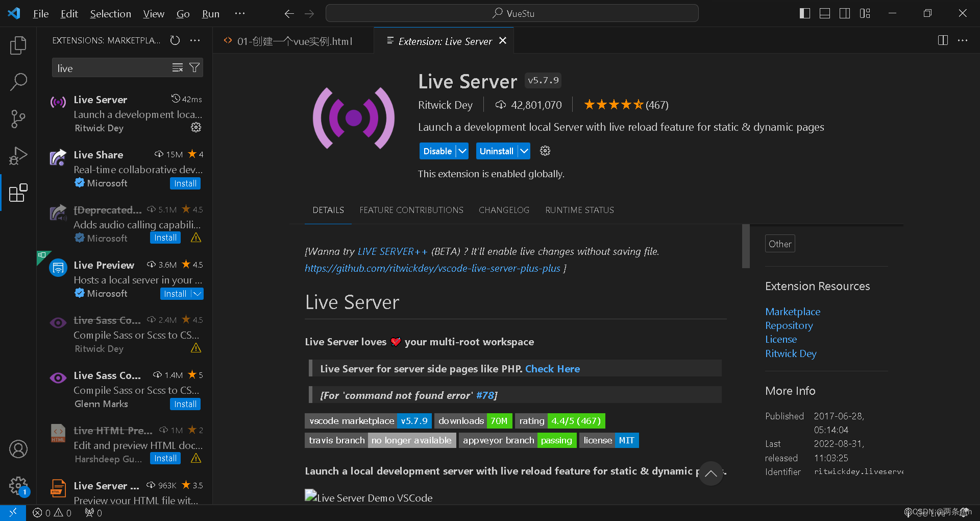Customize layout from title bar

coord(865,13)
